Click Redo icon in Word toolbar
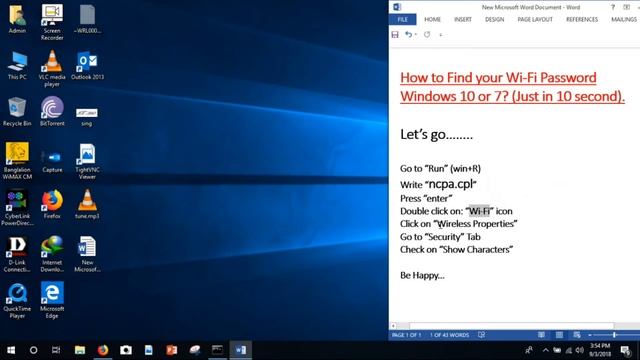The height and width of the screenshot is (360, 640). (x=427, y=35)
